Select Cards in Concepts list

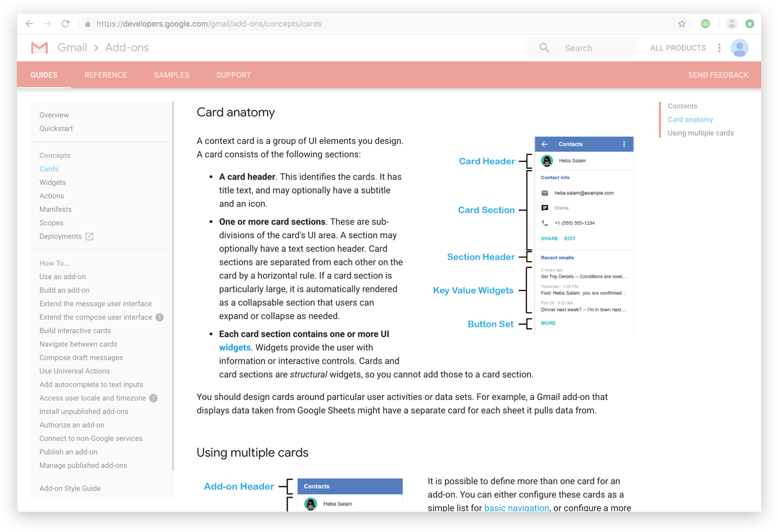point(49,169)
